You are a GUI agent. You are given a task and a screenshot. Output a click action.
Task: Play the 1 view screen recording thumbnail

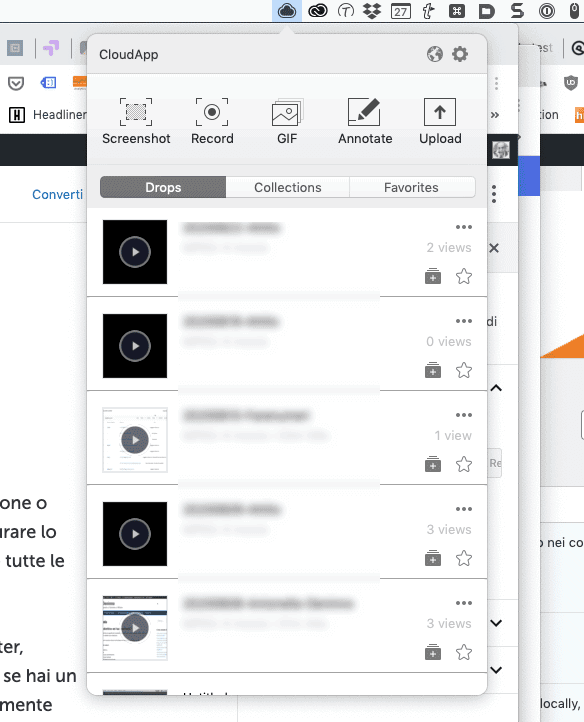tap(135, 440)
